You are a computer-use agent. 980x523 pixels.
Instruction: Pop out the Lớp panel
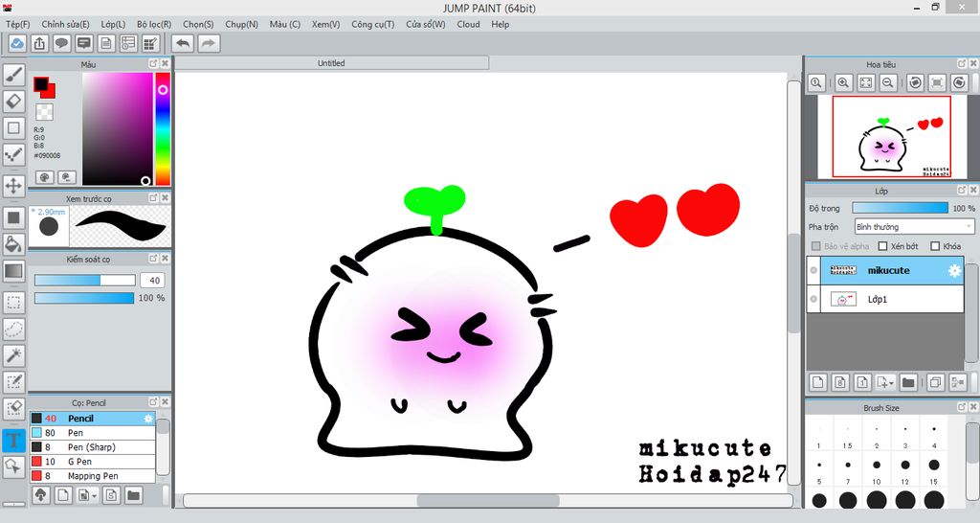click(x=962, y=190)
